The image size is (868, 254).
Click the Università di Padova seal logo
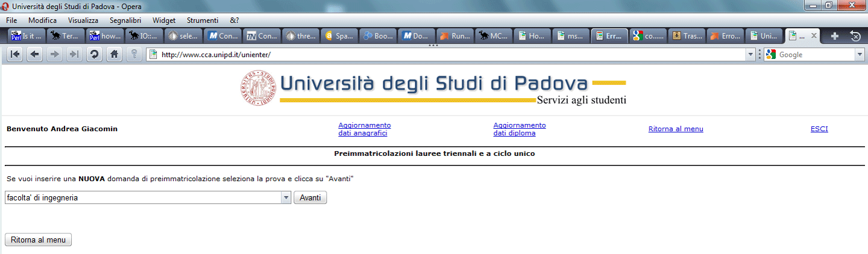point(257,87)
